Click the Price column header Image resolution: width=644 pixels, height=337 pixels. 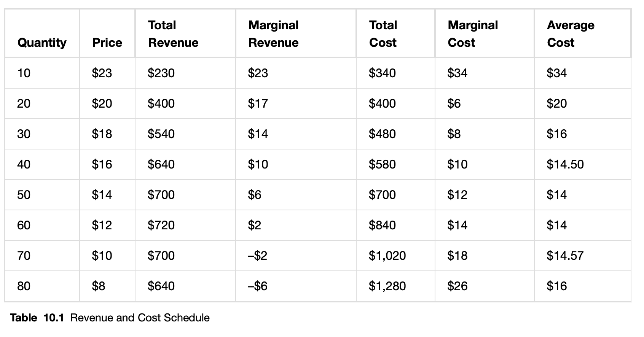pos(107,43)
